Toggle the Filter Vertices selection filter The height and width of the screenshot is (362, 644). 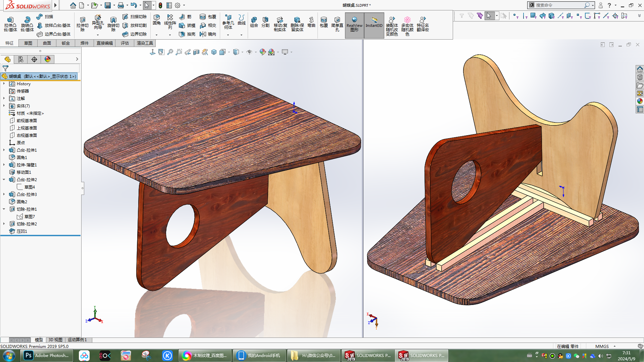coord(516,16)
